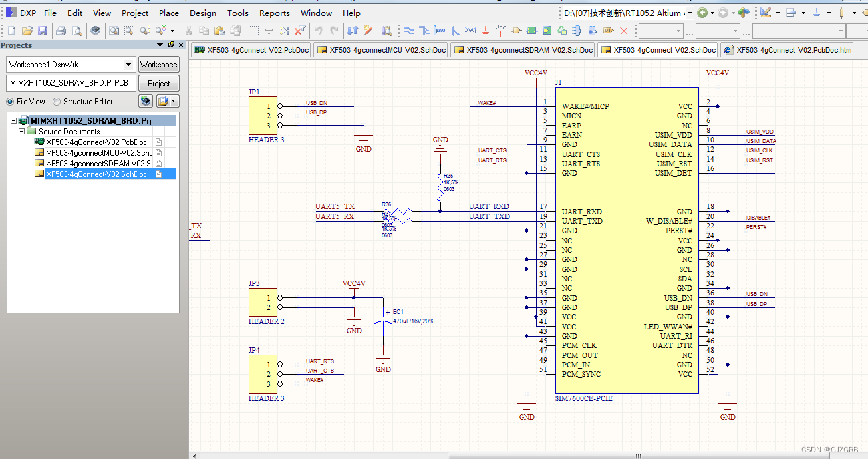Collapse the Source Documents folder
868x459 pixels.
click(21, 131)
